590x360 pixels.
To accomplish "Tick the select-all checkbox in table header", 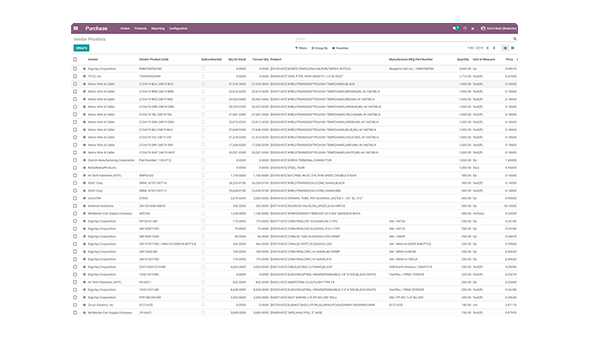I will pos(75,59).
